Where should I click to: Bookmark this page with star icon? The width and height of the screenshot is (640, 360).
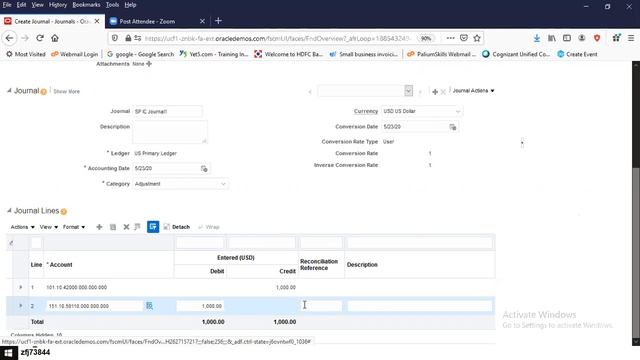[477, 38]
